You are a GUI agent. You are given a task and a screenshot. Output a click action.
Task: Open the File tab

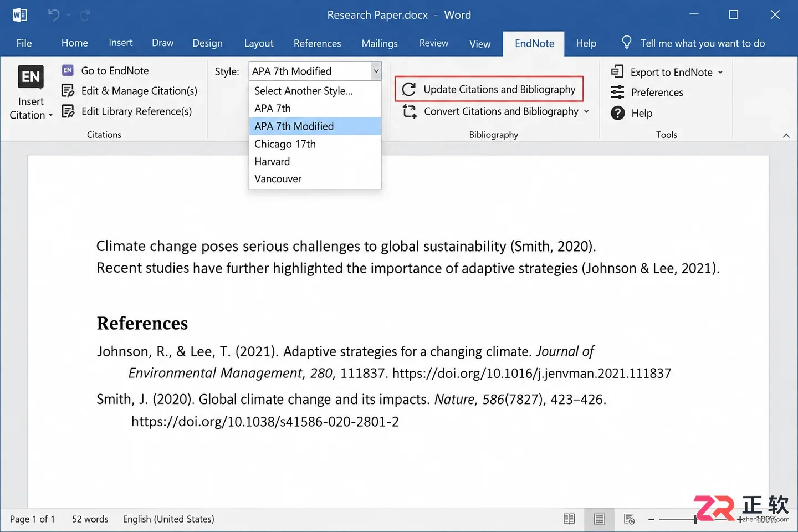pos(24,43)
